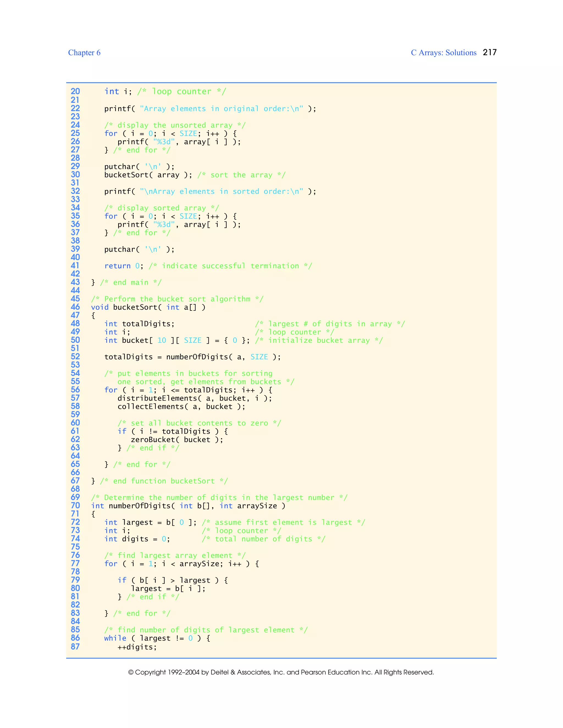Click the 'nArray elements in sorted order' printf line
This screenshot has height=728, width=563.
[x=210, y=192]
